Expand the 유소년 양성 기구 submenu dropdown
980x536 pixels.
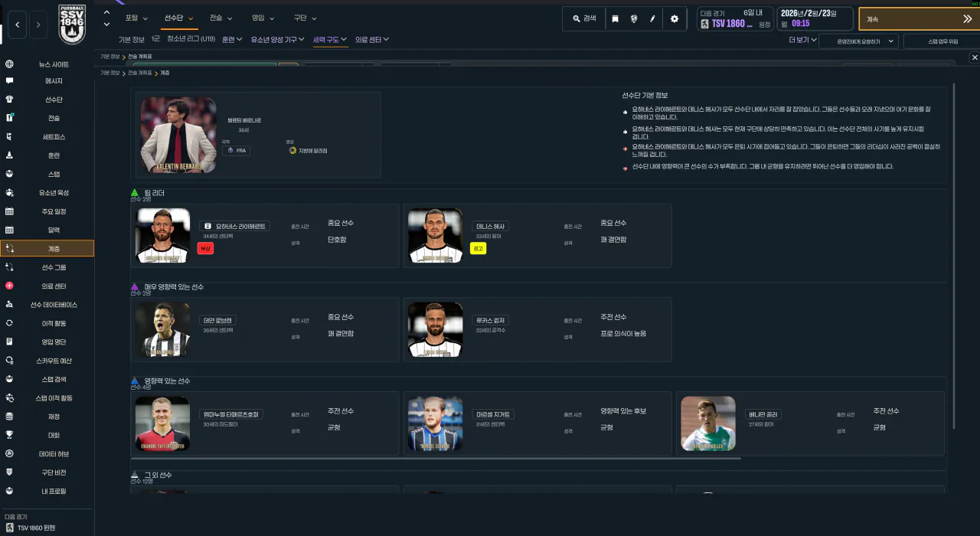click(x=278, y=39)
